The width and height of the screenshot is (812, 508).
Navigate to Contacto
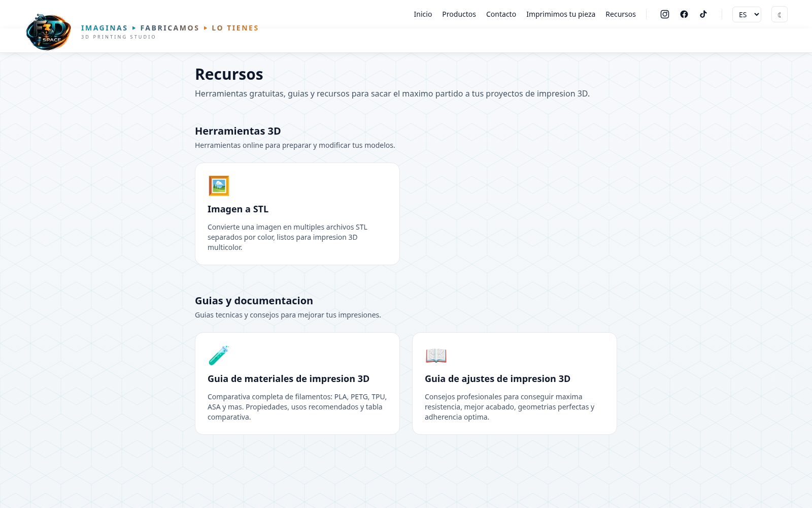click(x=501, y=14)
